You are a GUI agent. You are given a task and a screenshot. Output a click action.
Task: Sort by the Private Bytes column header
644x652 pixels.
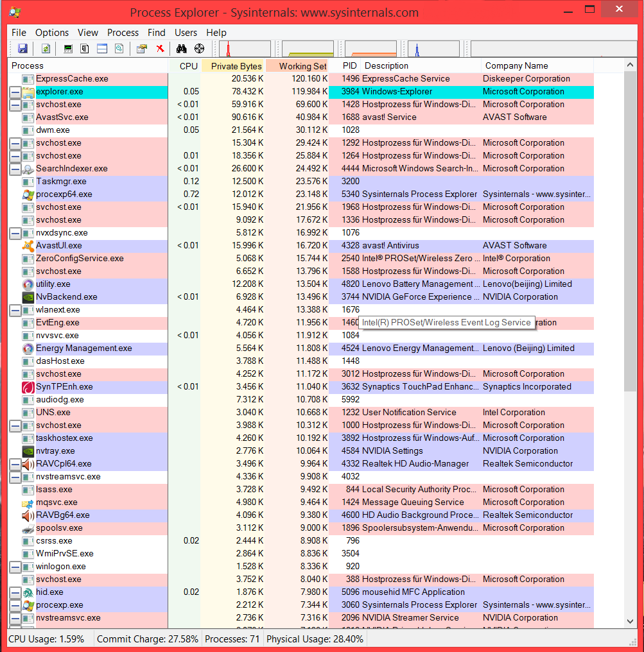tap(233, 65)
